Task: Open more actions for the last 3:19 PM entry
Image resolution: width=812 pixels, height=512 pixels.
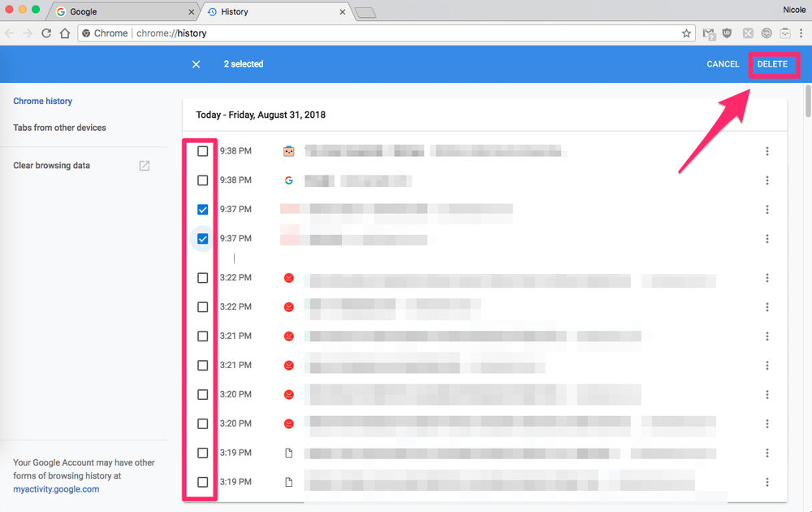Action: point(767,482)
